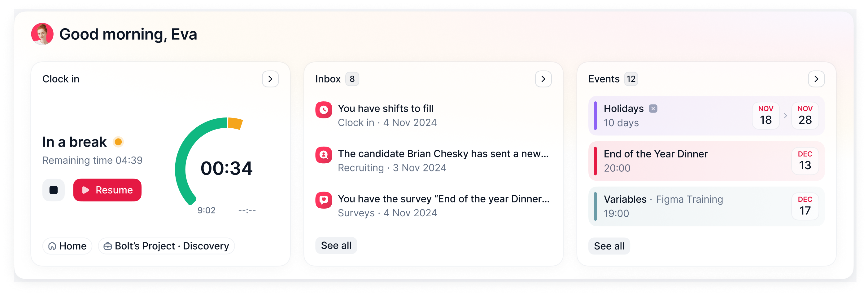The image size is (868, 296).
Task: Click the Inbox count badge 8
Action: 352,79
